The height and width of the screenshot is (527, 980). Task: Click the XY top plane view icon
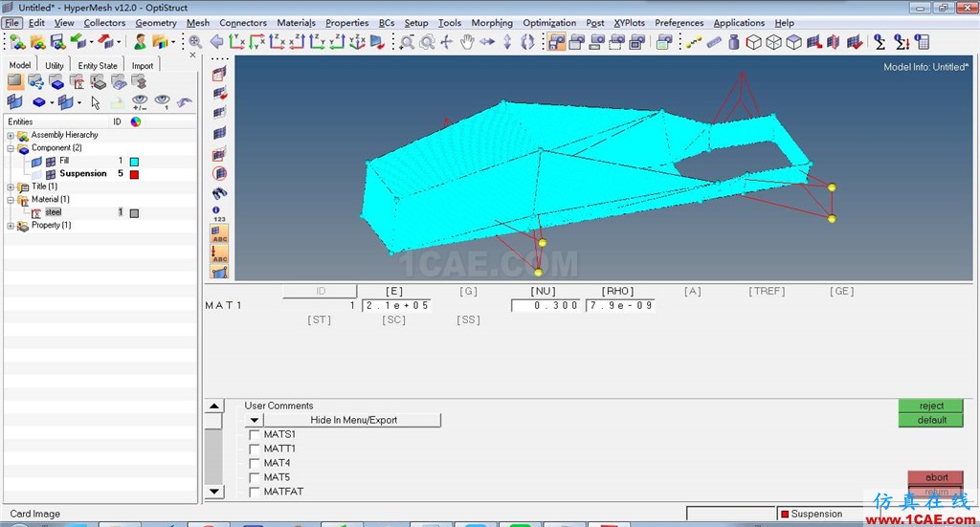click(237, 42)
